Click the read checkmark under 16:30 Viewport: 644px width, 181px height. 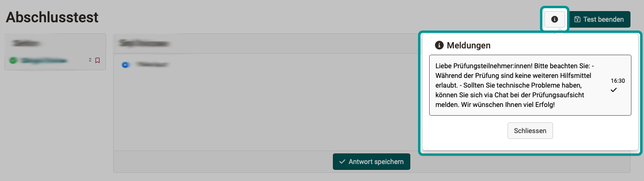pyautogui.click(x=614, y=90)
